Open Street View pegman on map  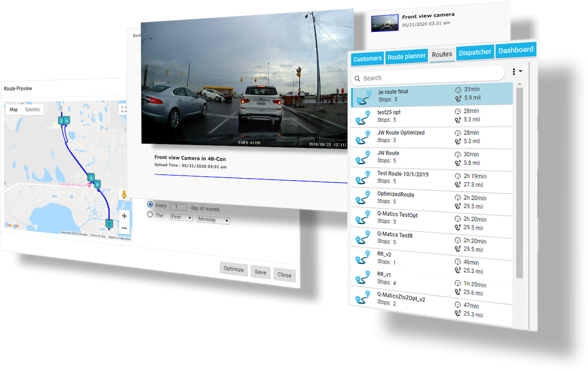[124, 195]
